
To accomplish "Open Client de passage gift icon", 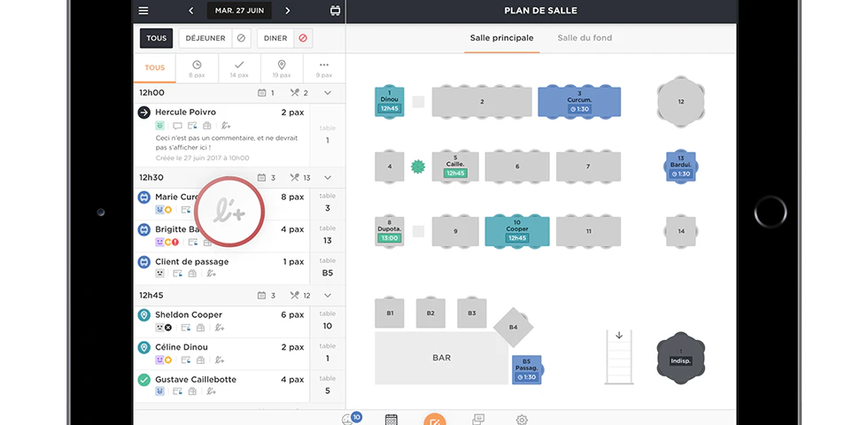I will (x=192, y=274).
